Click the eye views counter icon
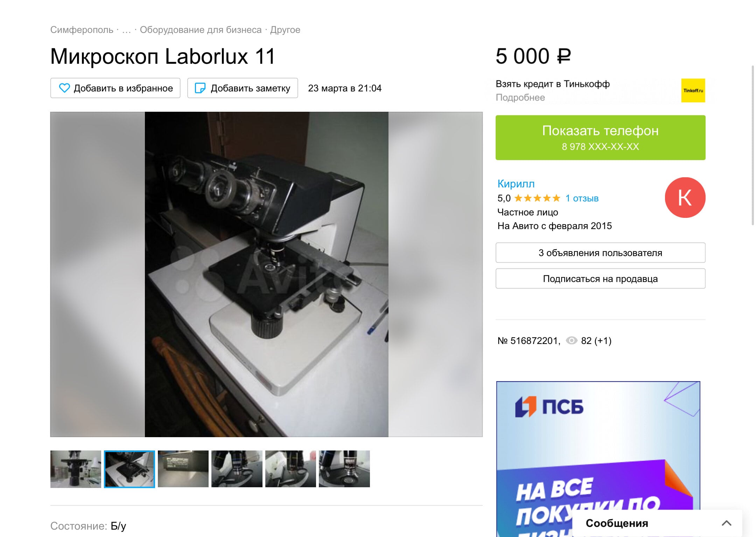The image size is (756, 537). tap(571, 340)
